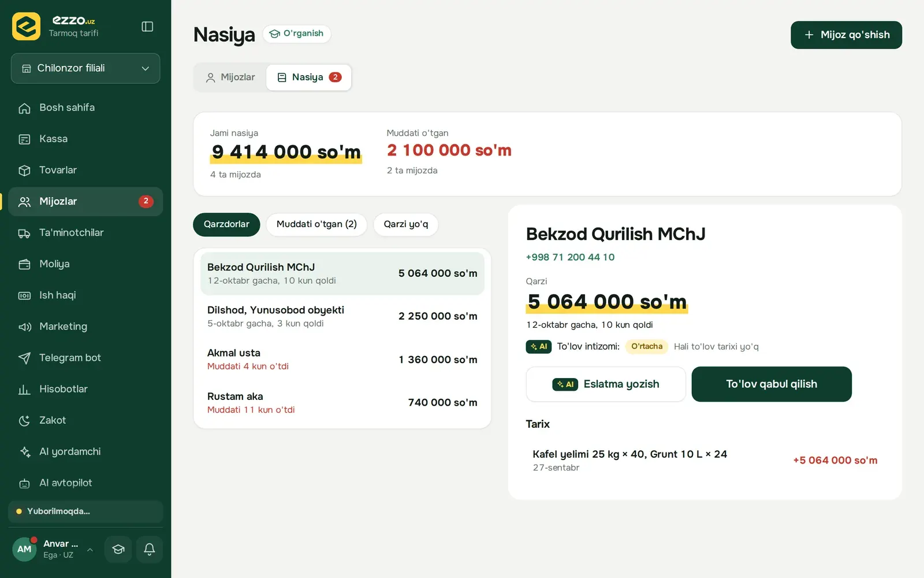Click the Yuborilmoqda... status pill
This screenshot has width=924, height=578.
tap(85, 512)
